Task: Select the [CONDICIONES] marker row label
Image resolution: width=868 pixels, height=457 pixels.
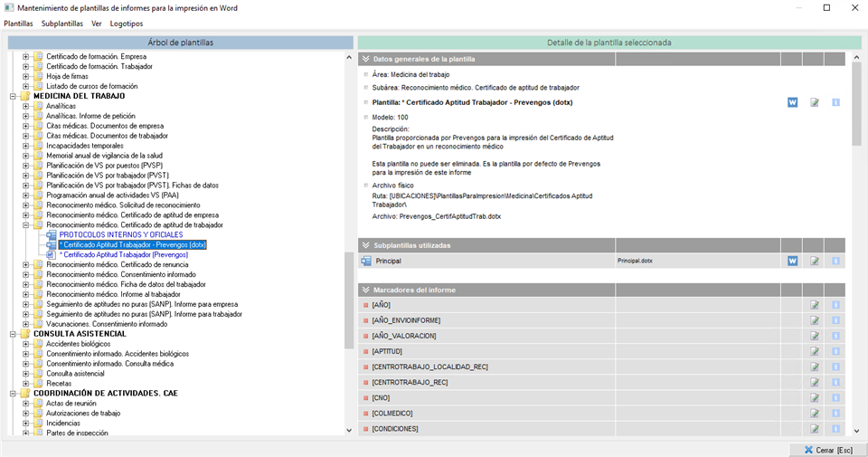Action: (x=395, y=429)
